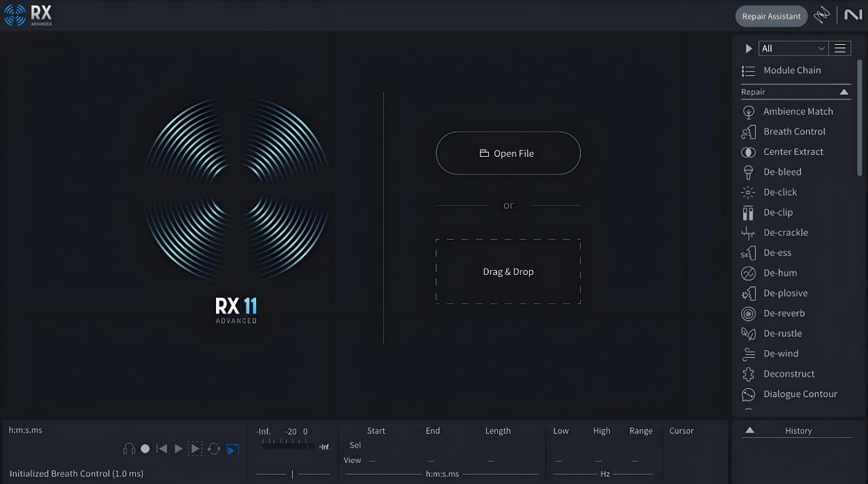
Task: Click the Deconstruct puzzle icon
Action: tap(748, 374)
